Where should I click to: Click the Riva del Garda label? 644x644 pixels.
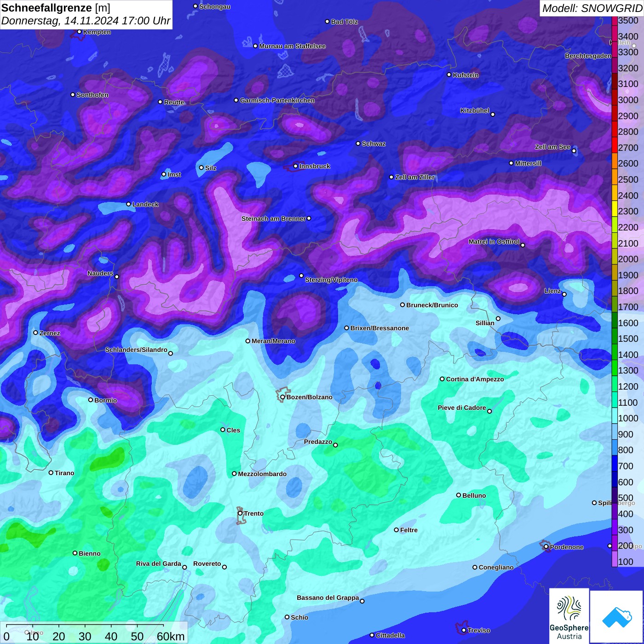click(x=159, y=563)
